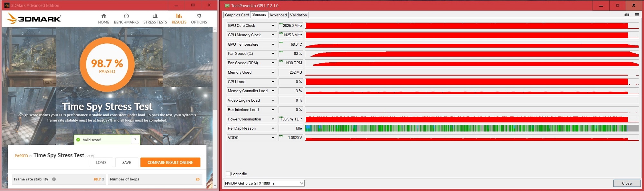Click the 262 MB memory used value
This screenshot has height=191, width=644.
click(x=291, y=72)
